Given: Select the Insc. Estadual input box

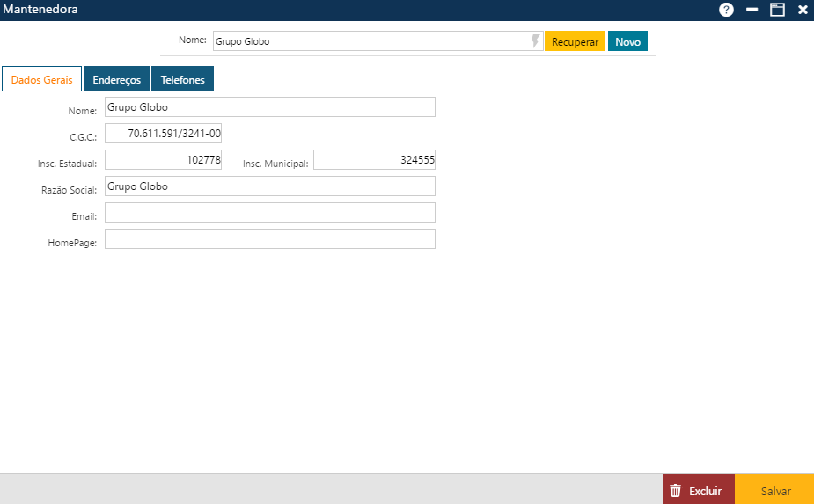Looking at the screenshot, I should coord(163,160).
